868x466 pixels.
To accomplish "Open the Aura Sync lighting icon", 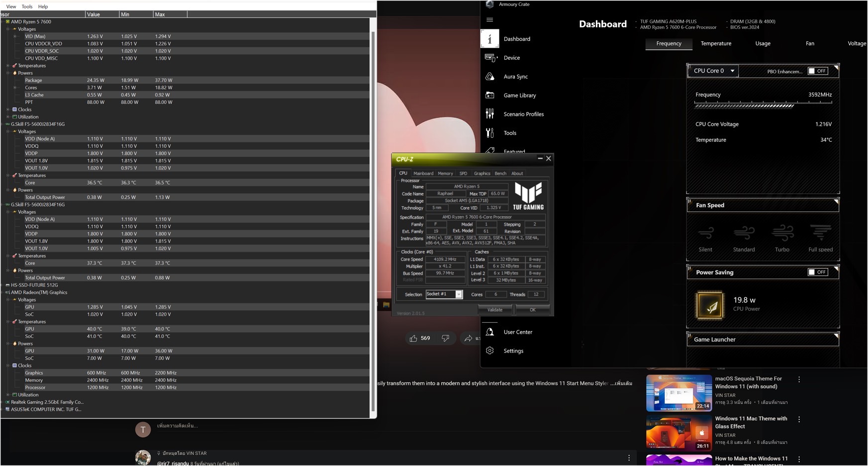I will point(490,77).
